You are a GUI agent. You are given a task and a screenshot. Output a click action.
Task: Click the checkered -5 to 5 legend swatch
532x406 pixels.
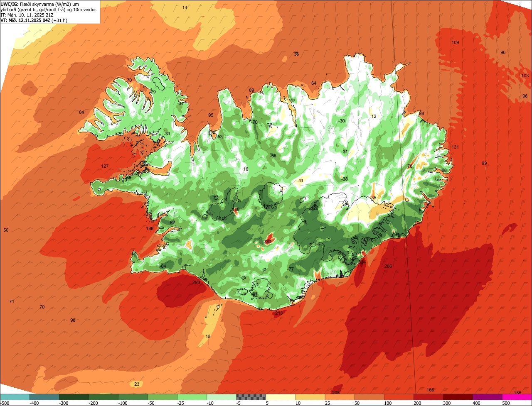(x=251, y=397)
